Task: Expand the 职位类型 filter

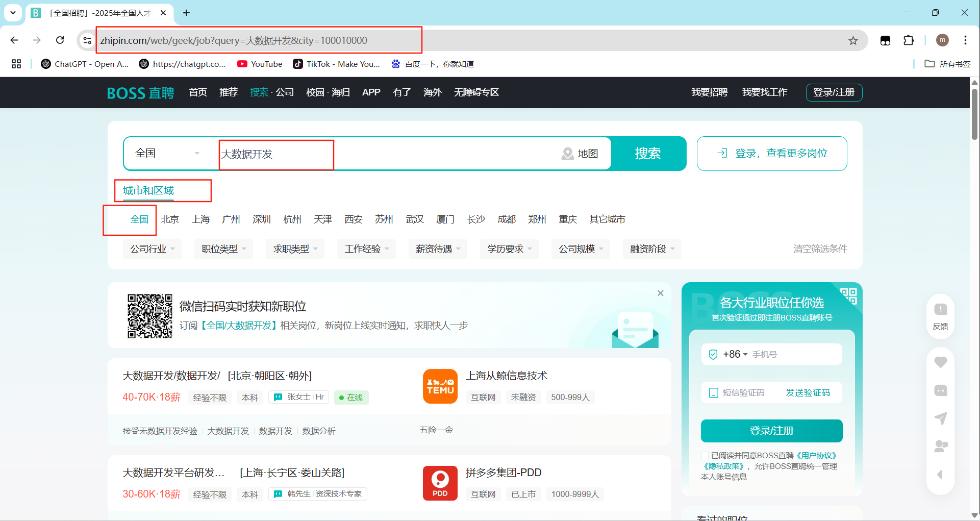Action: (223, 249)
